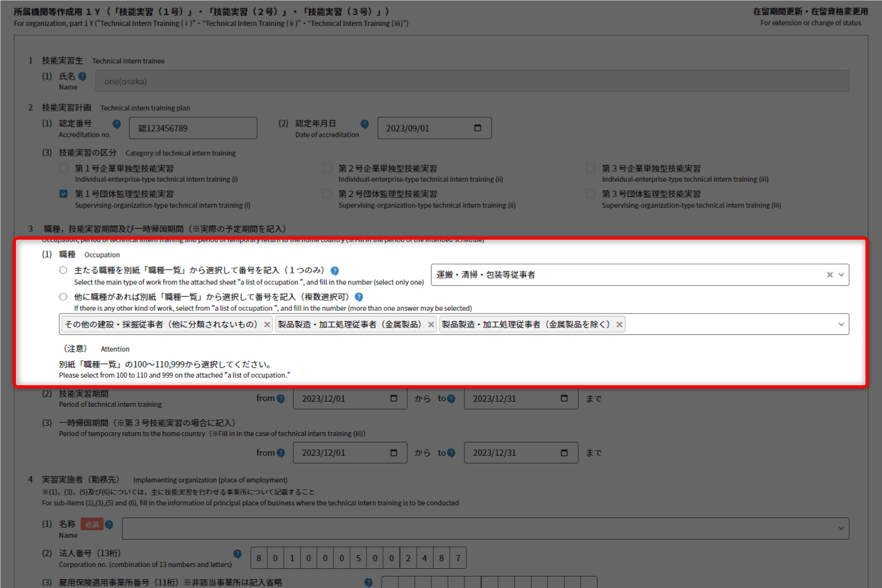Screen dimensions: 882x588
Task: Check 第3号団体監理型技能実習 checkbox
Action: coord(591,194)
